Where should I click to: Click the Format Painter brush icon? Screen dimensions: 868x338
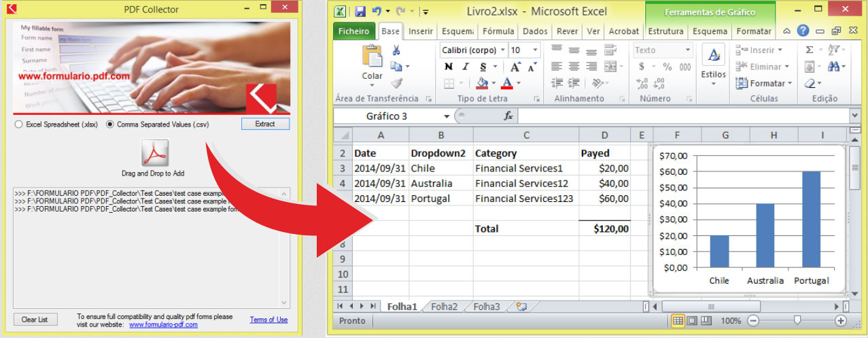click(x=396, y=83)
